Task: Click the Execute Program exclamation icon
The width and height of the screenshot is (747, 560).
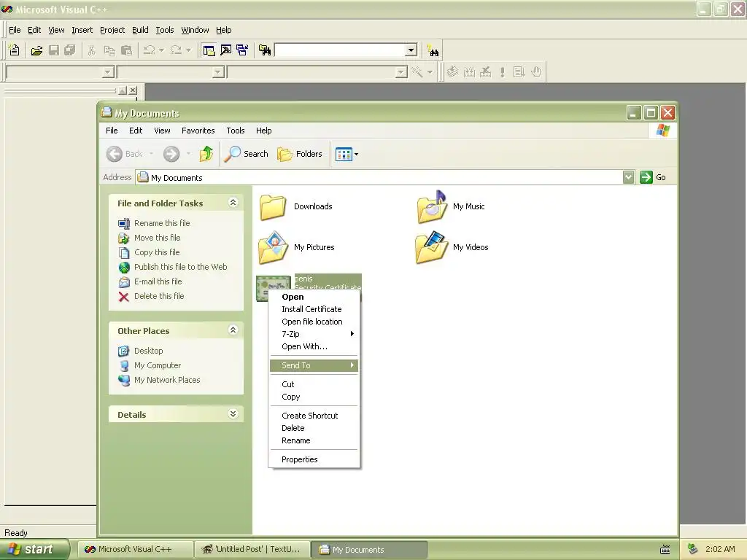Action: coord(502,72)
